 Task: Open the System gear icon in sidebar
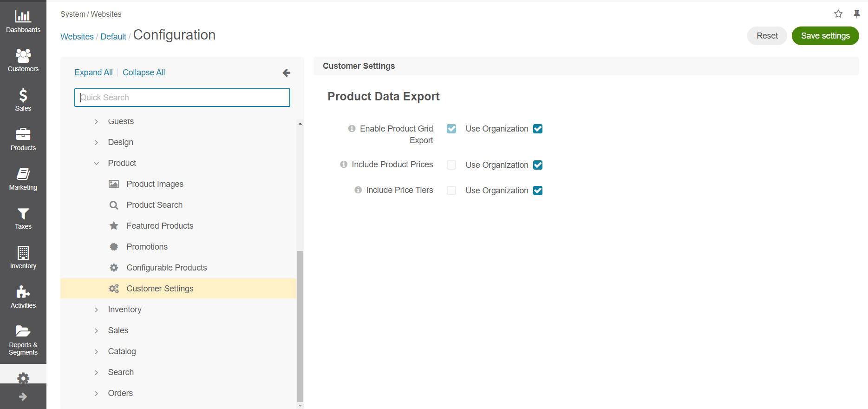tap(23, 377)
